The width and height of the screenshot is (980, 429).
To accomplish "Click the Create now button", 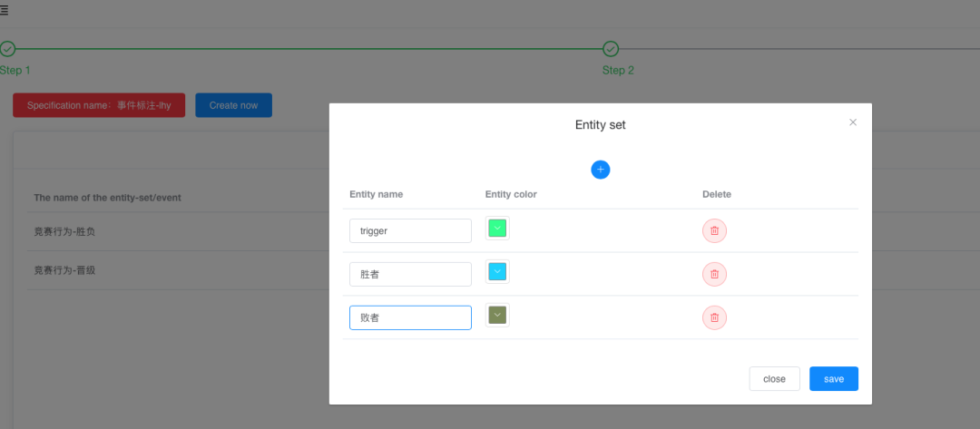I will (233, 105).
